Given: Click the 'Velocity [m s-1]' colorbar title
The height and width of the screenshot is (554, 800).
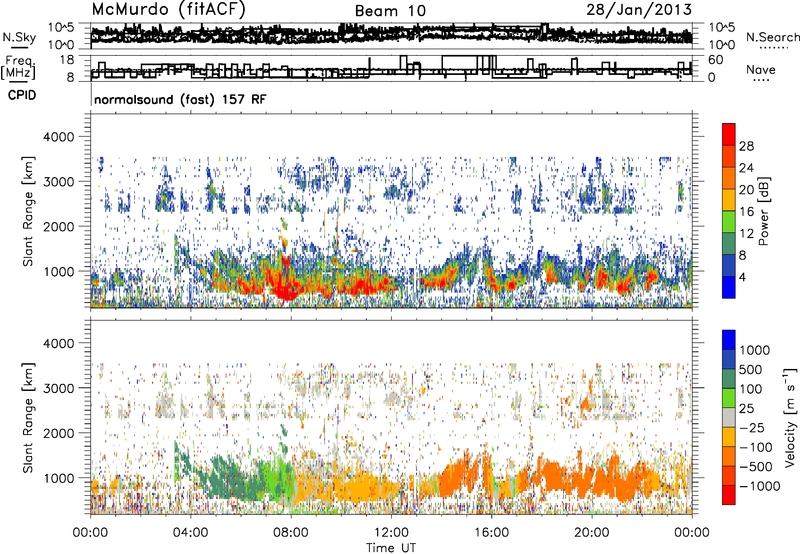Looking at the screenshot, I should pyautogui.click(x=790, y=416).
